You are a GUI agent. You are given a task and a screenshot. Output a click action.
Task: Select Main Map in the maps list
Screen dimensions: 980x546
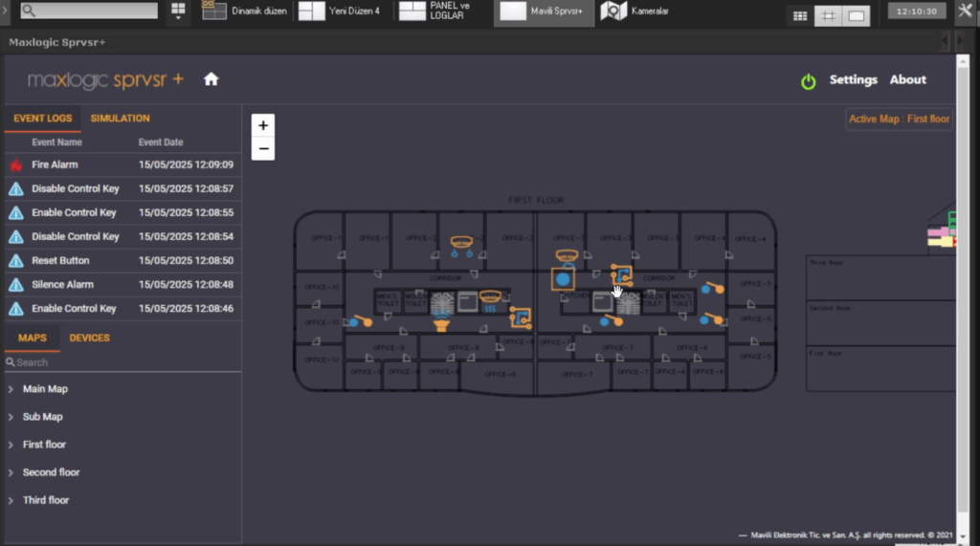pyautogui.click(x=45, y=388)
